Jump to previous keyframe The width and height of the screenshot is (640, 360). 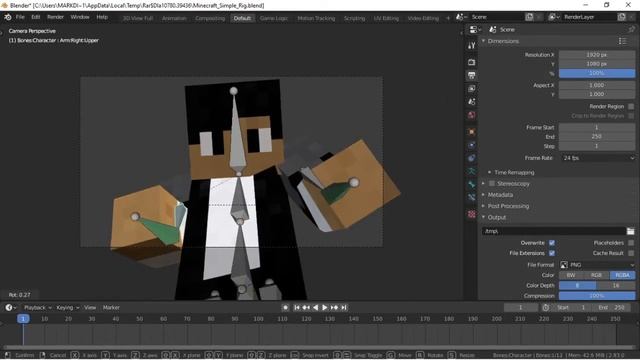point(306,307)
